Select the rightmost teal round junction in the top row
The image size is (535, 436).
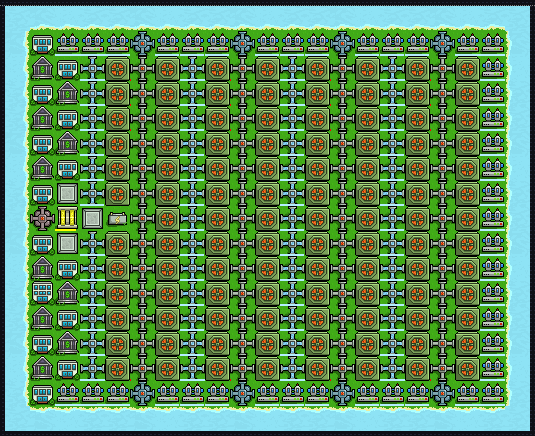(443, 43)
